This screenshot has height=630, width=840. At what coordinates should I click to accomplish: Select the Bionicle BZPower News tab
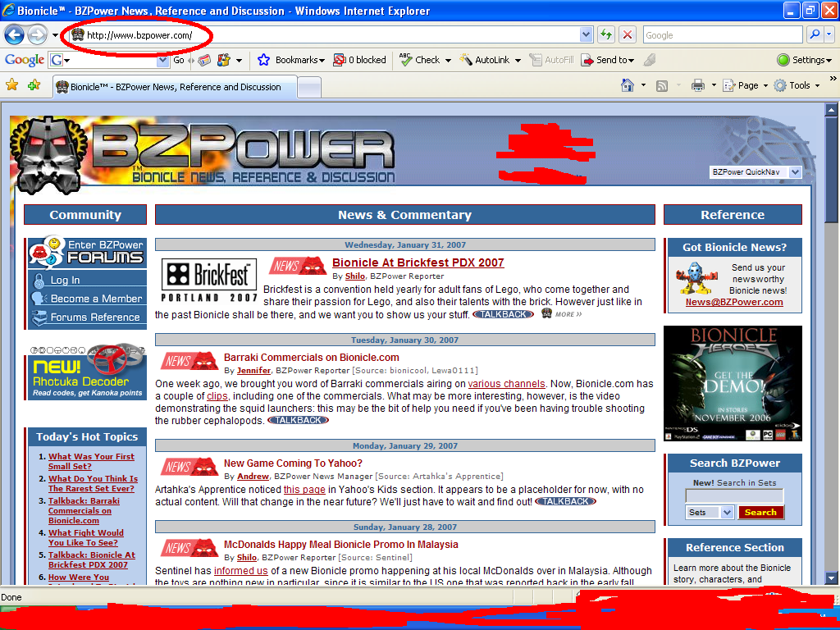pyautogui.click(x=175, y=87)
